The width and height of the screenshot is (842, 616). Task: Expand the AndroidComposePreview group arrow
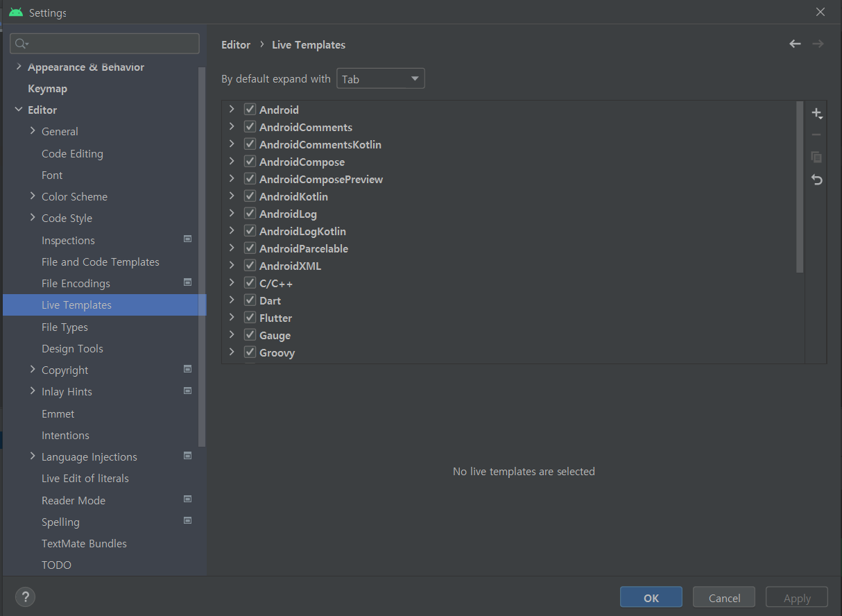tap(232, 179)
